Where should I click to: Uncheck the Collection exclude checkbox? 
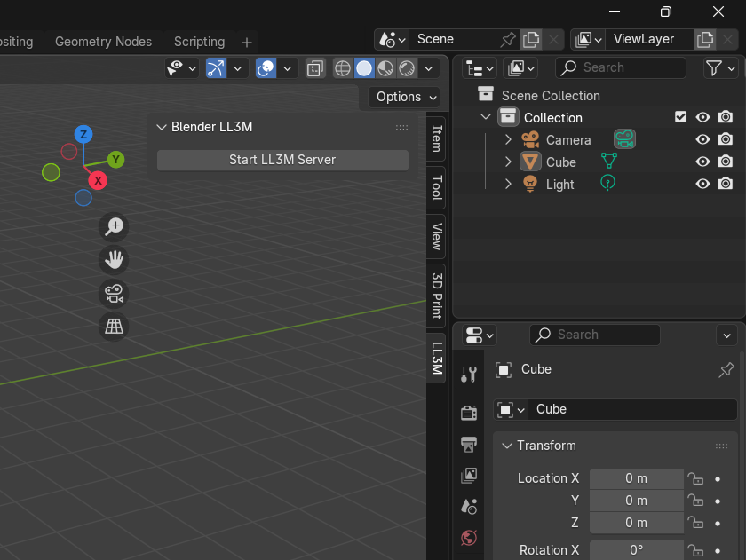(681, 117)
